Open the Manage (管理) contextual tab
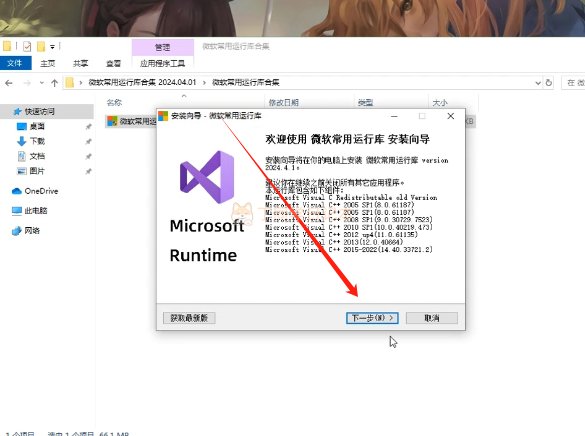This screenshot has width=585, height=436. point(163,47)
